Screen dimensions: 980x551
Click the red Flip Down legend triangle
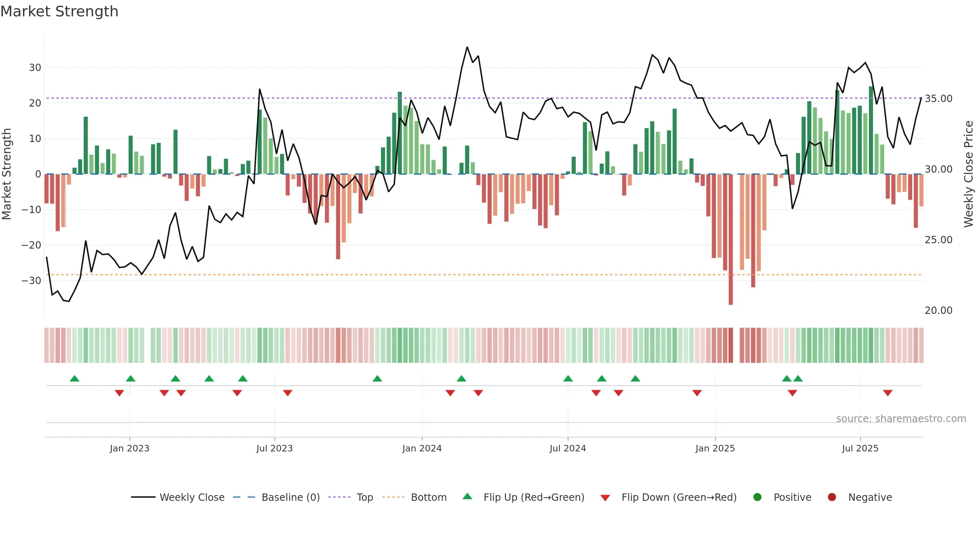pos(606,498)
